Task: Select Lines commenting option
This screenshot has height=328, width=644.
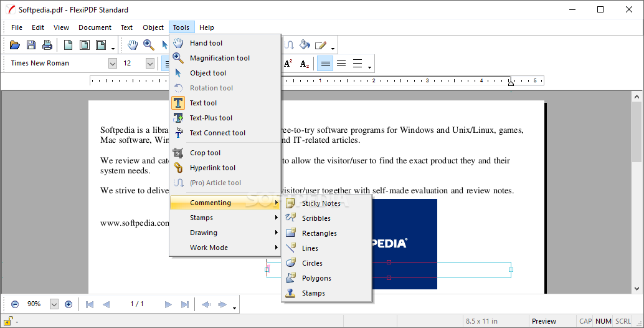Action: coord(326,248)
